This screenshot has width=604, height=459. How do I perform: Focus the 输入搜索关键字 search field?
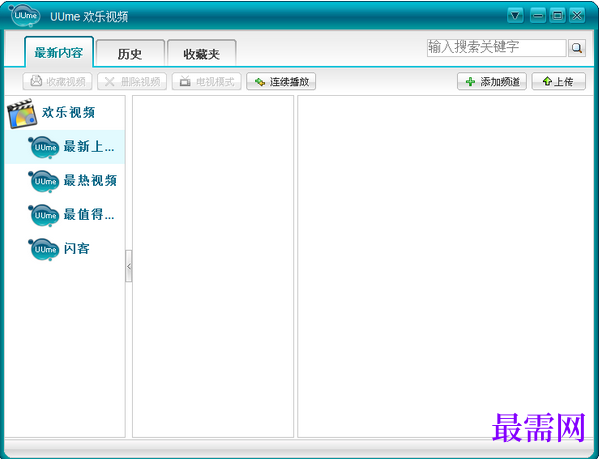click(x=496, y=48)
